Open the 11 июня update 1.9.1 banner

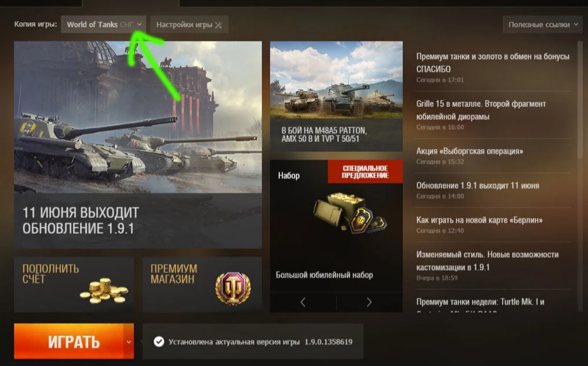[138, 145]
